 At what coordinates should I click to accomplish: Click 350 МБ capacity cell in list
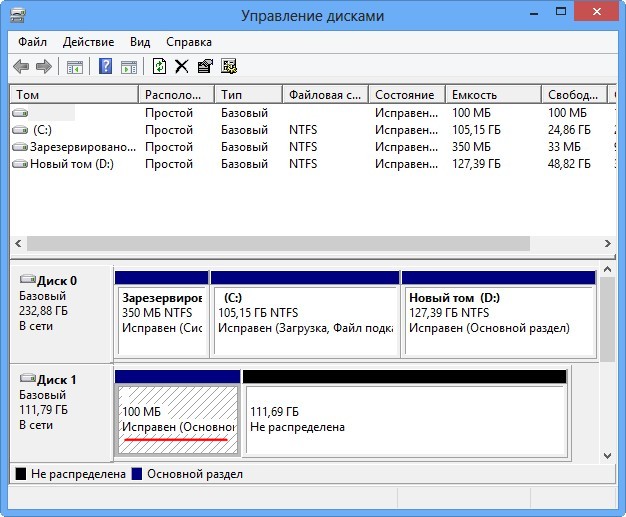(x=471, y=147)
